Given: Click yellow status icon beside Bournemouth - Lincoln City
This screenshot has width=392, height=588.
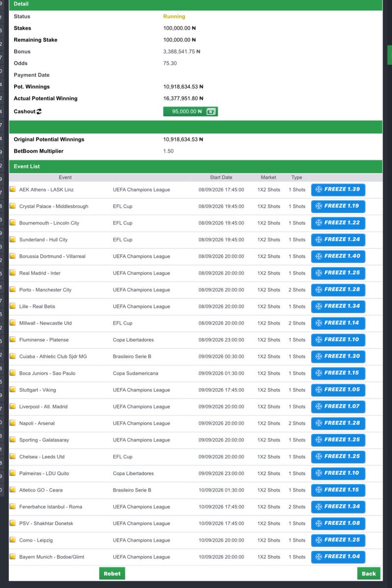Looking at the screenshot, I should 13,223.
